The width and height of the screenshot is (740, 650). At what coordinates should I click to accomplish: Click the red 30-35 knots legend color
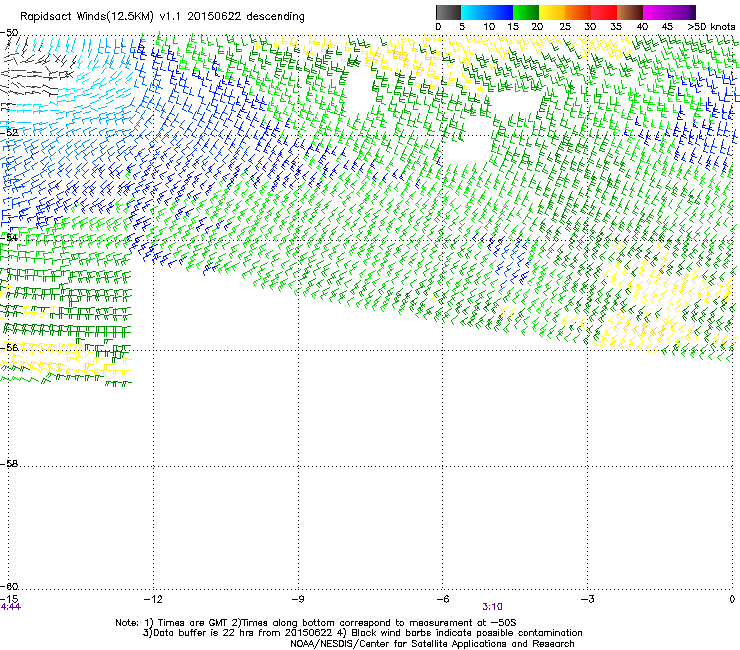[x=604, y=12]
